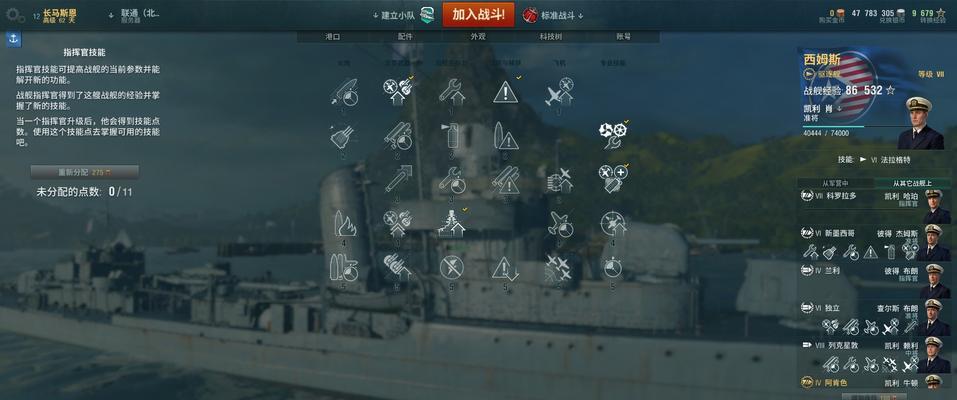
Task: Choose the wrench with up-arrow skill
Action: point(452,92)
